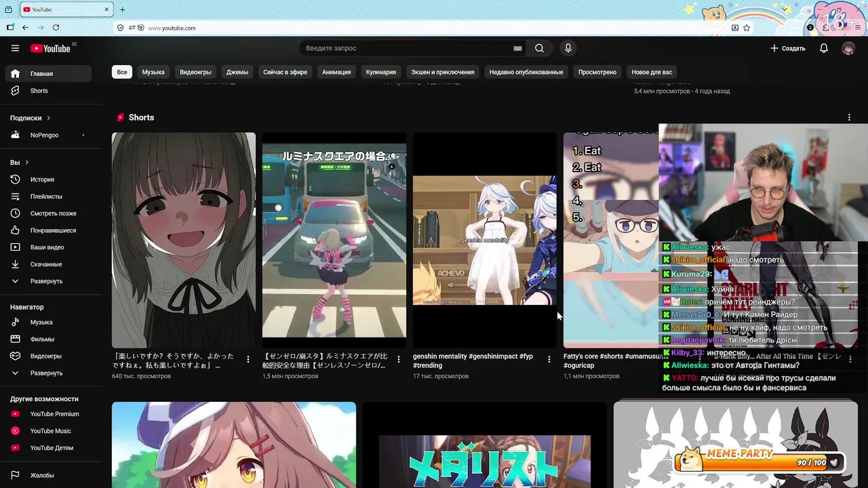Go to Главная in sidebar
868x488 pixels.
tap(47, 73)
